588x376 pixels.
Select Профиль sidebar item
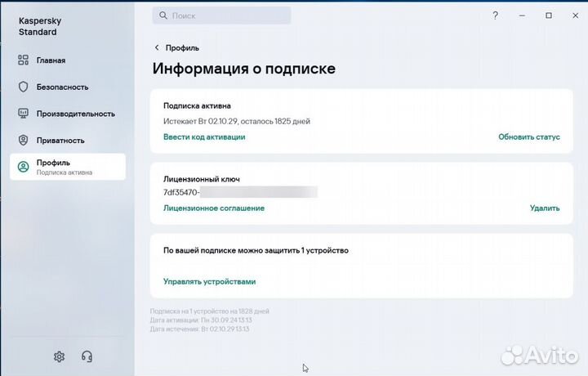68,167
